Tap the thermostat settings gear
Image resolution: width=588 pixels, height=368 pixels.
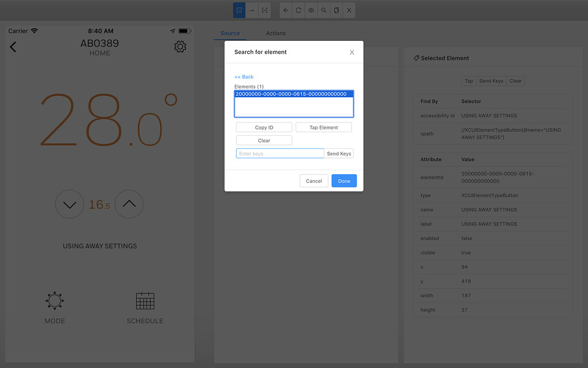click(180, 47)
